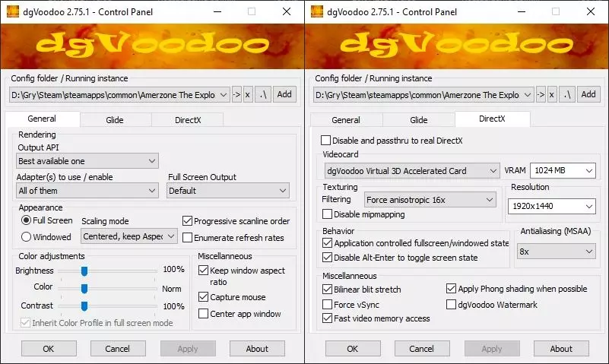609x364 pixels.
Task: Open the Videocard dropdown
Action: pos(412,171)
